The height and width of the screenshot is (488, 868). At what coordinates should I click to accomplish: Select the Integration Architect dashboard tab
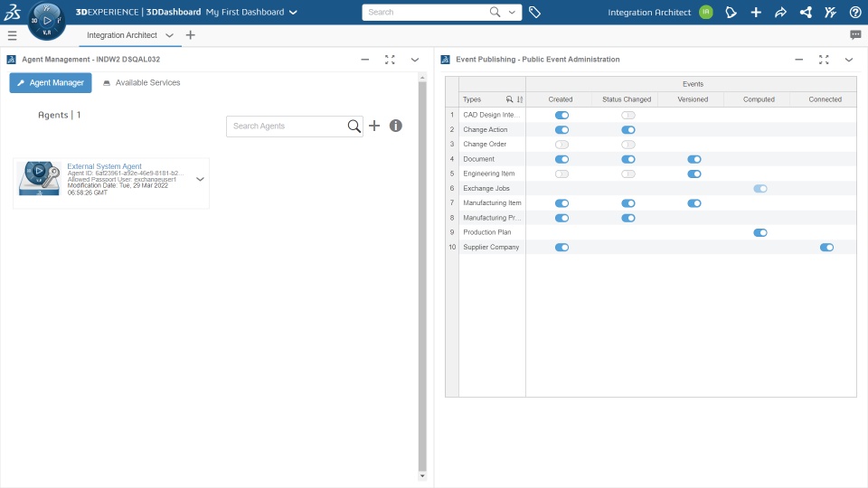click(122, 35)
